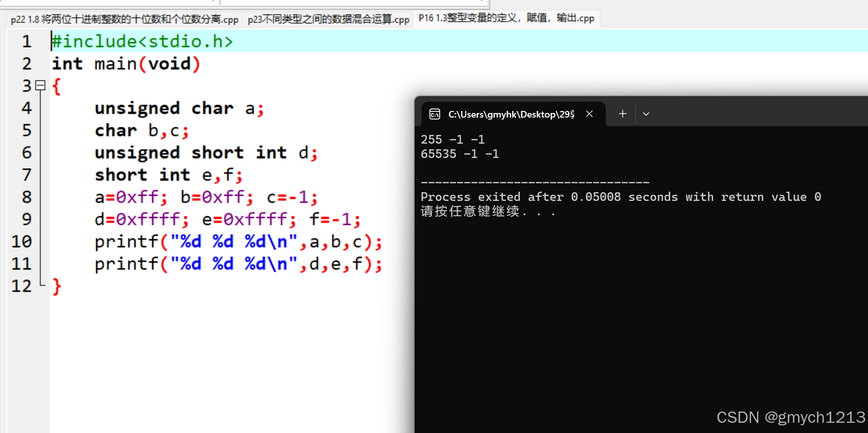Viewport: 868px width, 433px height.
Task: Click line number 12 in gutter
Action: (21, 286)
